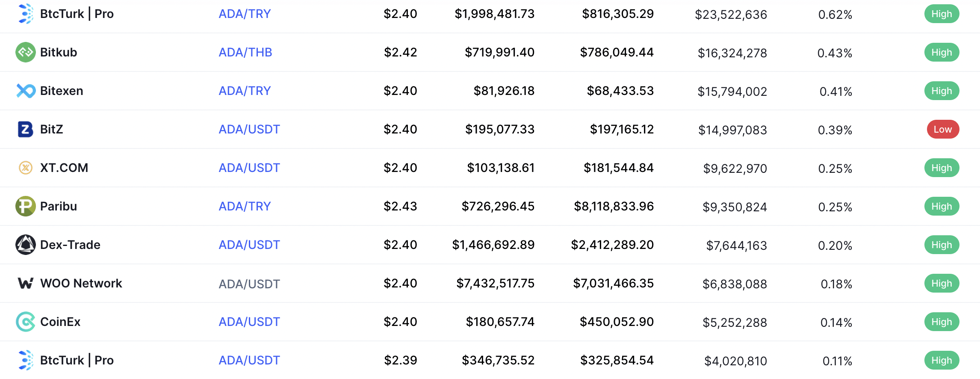Click the Paribu exchange logo
This screenshot has width=980, height=379.
pos(26,206)
